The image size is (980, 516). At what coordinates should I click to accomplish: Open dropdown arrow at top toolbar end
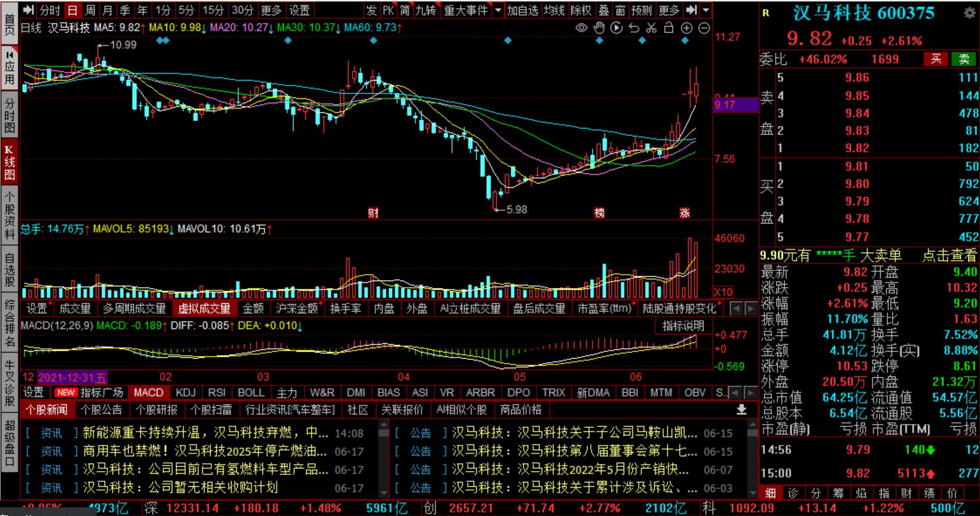point(706,10)
